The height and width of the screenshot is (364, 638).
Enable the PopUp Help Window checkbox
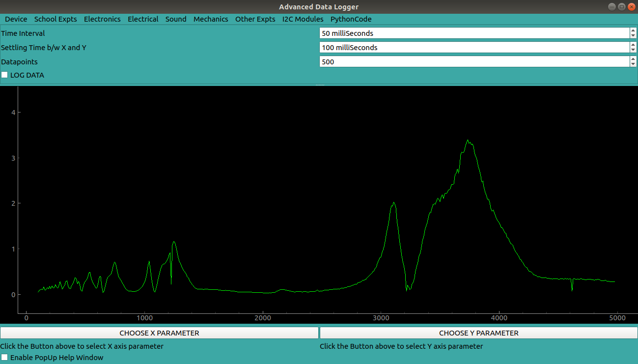4,358
